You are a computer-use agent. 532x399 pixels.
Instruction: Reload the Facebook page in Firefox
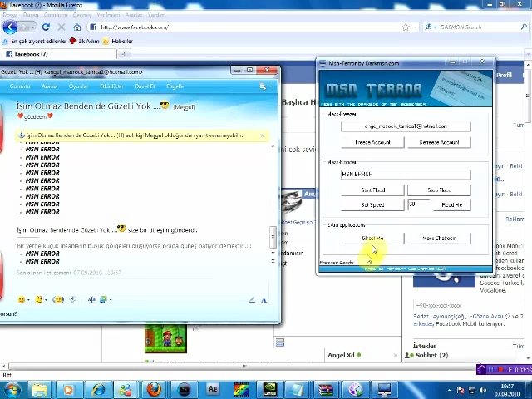[46, 27]
